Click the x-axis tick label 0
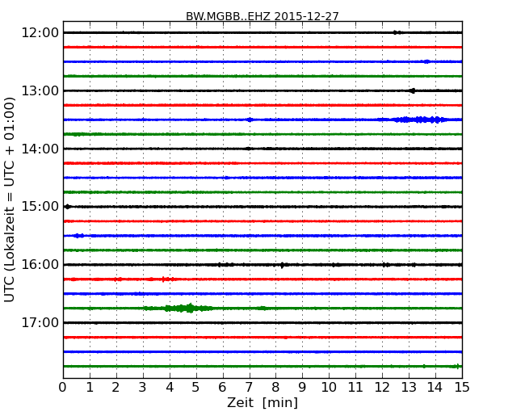 [63, 388]
